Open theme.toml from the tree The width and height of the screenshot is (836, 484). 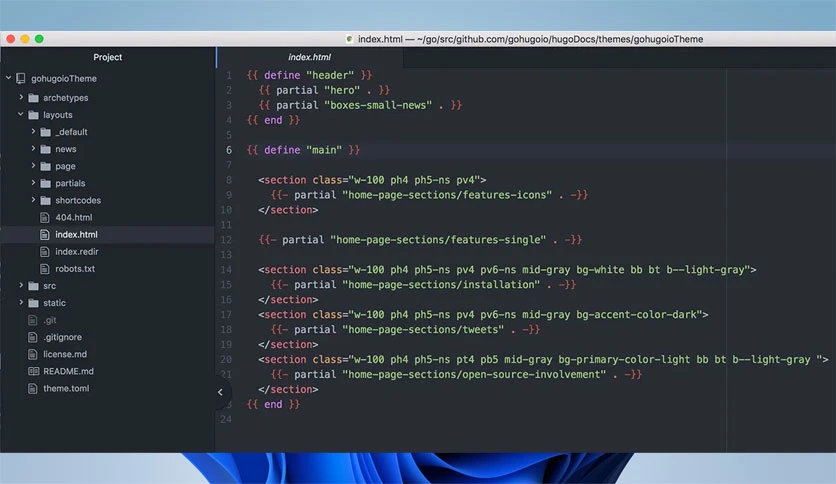pos(66,388)
